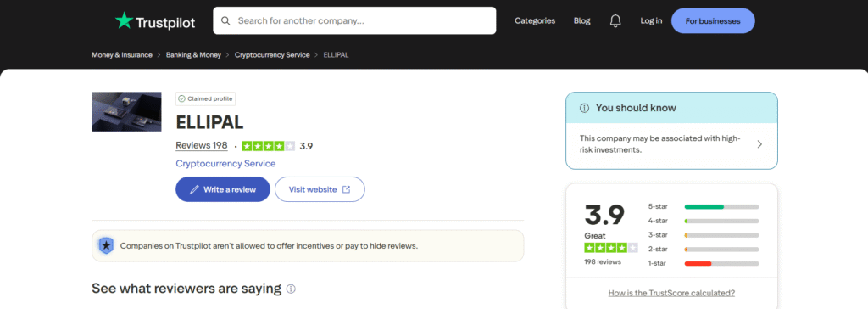Click the ELLIPAL company thumbnail image
The width and height of the screenshot is (868, 309).
point(126,111)
